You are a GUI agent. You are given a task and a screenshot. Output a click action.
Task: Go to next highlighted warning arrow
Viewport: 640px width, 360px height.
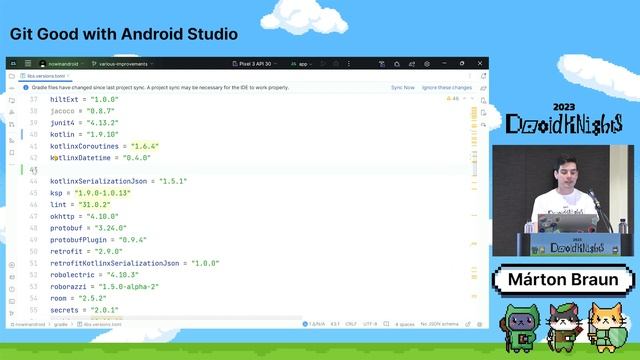(472, 99)
